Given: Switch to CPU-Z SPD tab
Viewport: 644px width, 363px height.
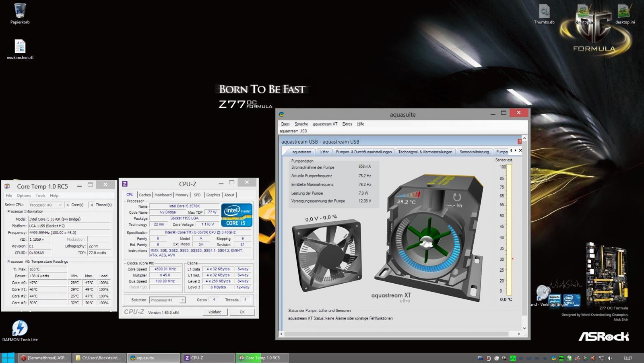Looking at the screenshot, I should [x=197, y=195].
